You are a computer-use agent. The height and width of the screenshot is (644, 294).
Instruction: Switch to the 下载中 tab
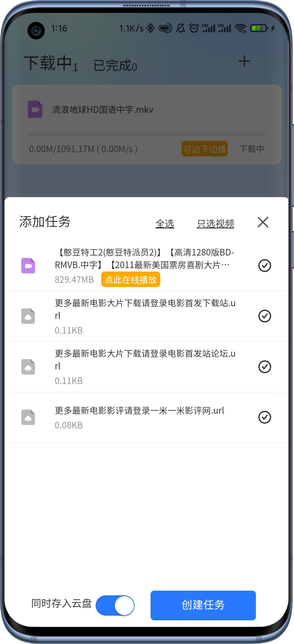coord(51,63)
